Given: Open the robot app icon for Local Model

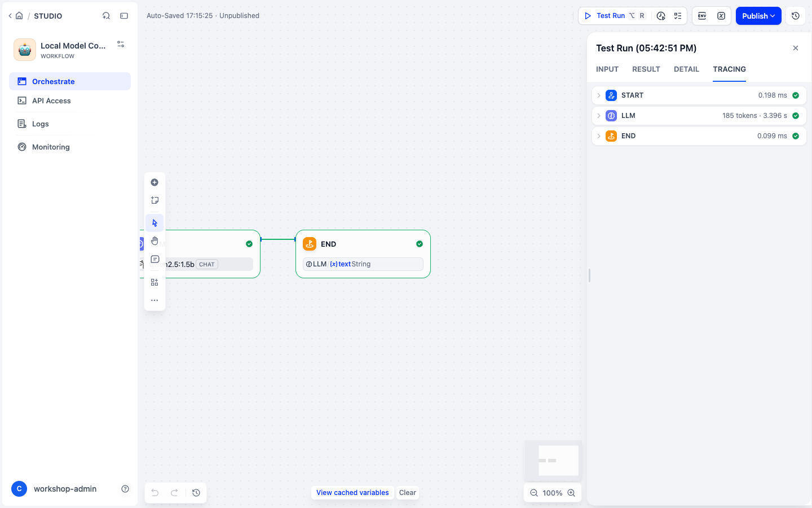Looking at the screenshot, I should (x=25, y=50).
